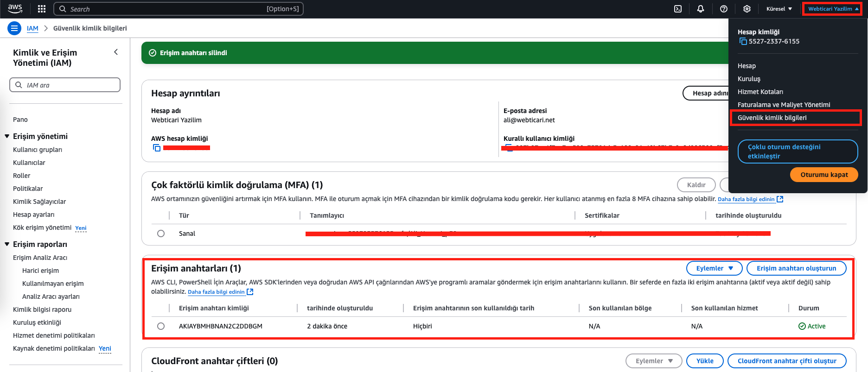
Task: Select Güvenlik kimlik bilgileri menu item
Action: pos(772,118)
